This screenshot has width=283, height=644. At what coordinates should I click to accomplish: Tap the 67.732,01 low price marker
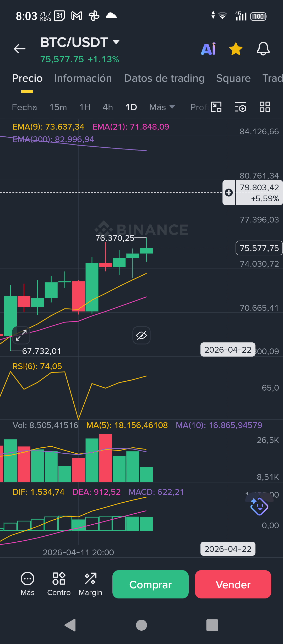click(x=41, y=351)
